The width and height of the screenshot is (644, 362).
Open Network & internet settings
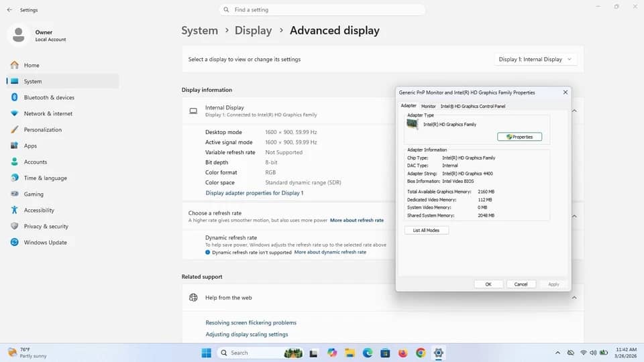62,113
